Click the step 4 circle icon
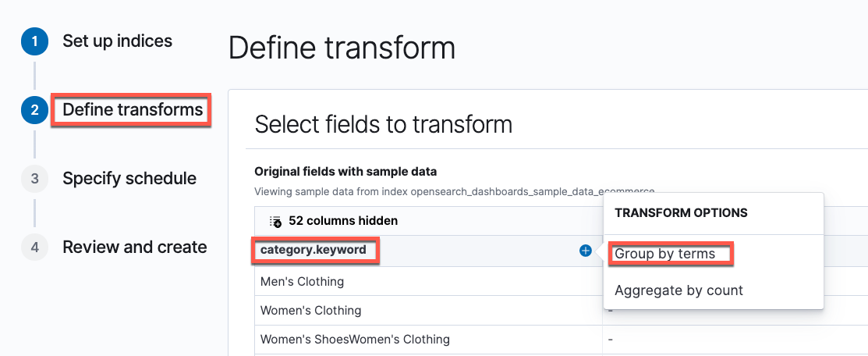868x356 pixels. coord(34,247)
